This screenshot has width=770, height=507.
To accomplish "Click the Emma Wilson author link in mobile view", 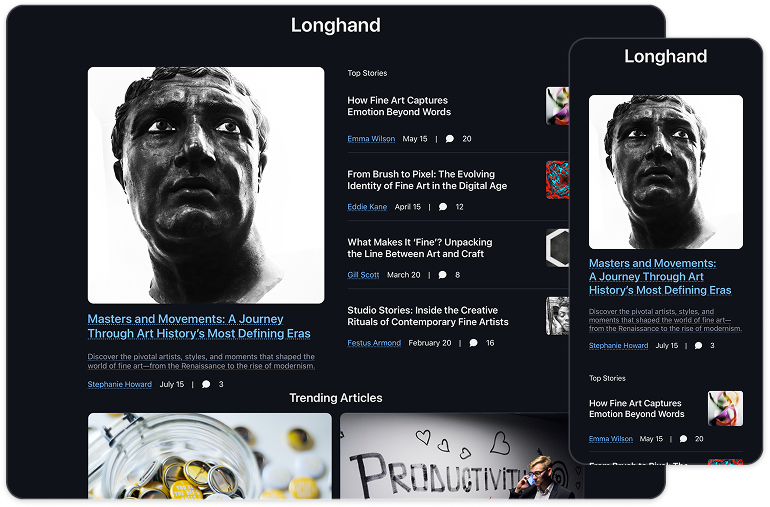I will (610, 439).
